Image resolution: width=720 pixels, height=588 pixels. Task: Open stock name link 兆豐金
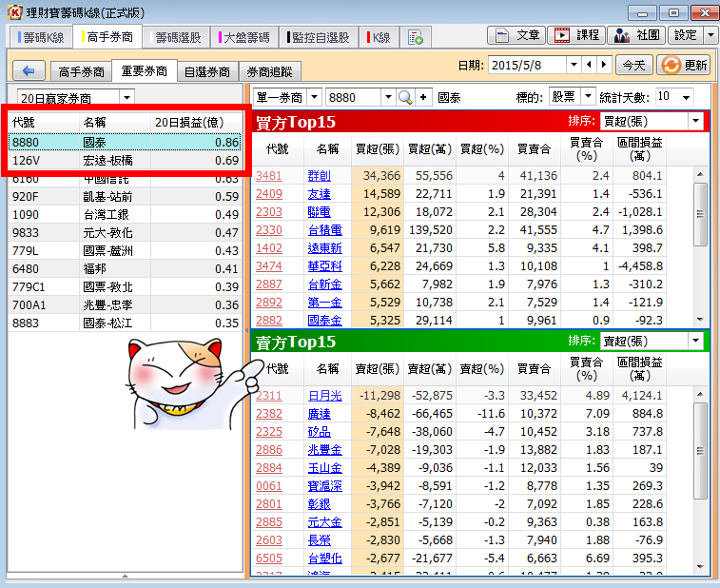pyautogui.click(x=324, y=450)
